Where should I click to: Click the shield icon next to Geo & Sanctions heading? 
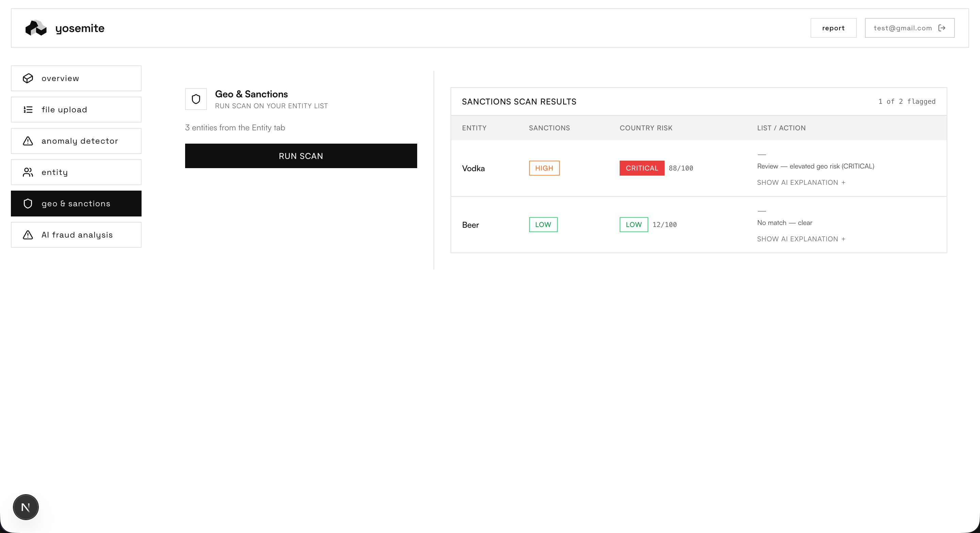click(x=196, y=99)
